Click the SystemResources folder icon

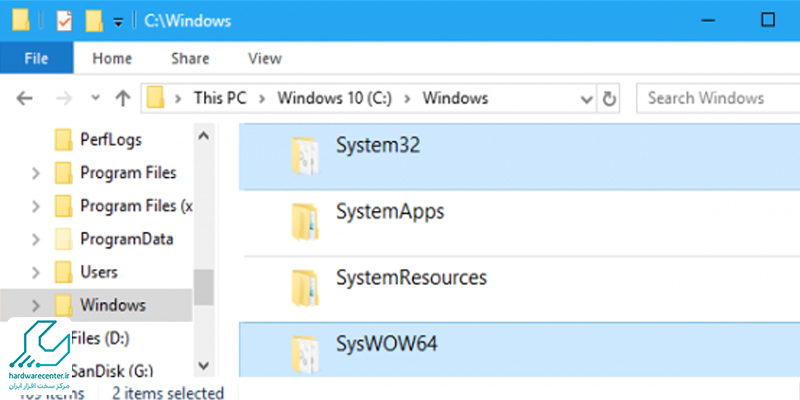tap(305, 288)
